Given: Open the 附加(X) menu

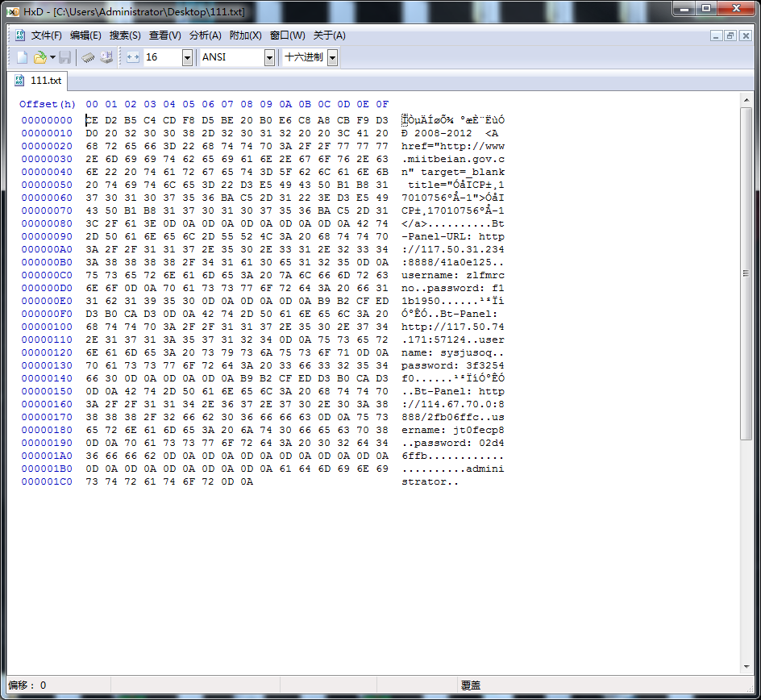Looking at the screenshot, I should click(x=245, y=35).
